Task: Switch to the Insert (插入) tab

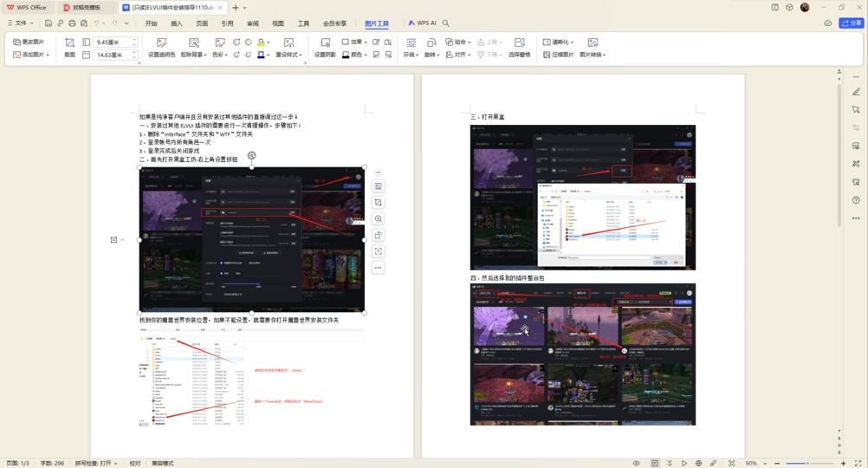Action: tap(177, 23)
